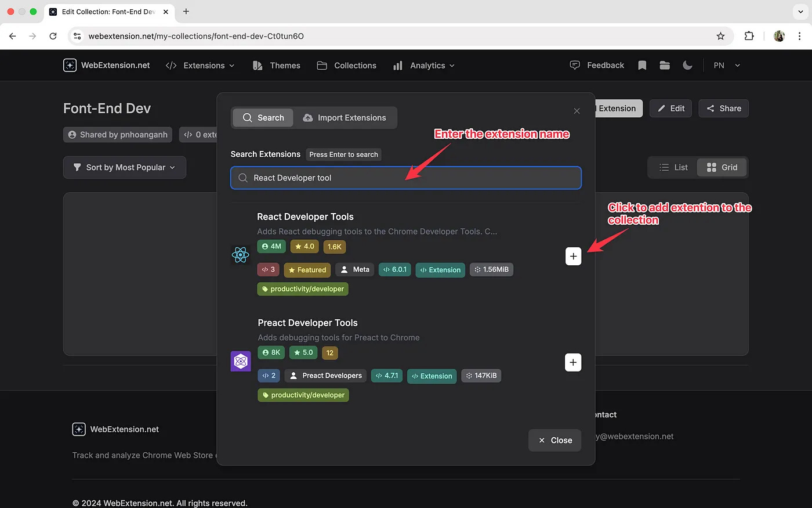Image resolution: width=812 pixels, height=508 pixels.
Task: Click the Preact Developer Tools title
Action: [x=307, y=323]
